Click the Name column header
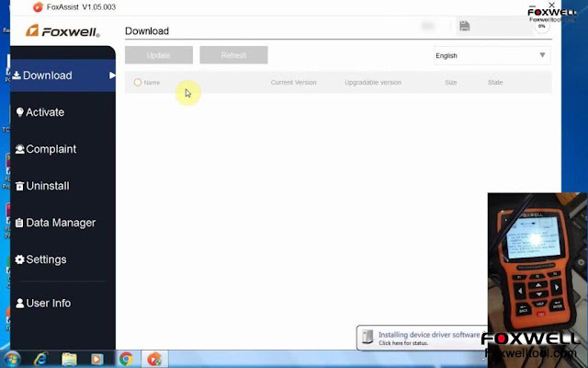 coord(152,82)
